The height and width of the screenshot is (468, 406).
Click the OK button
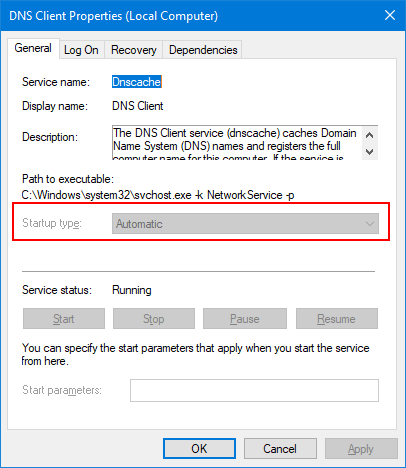point(199,449)
